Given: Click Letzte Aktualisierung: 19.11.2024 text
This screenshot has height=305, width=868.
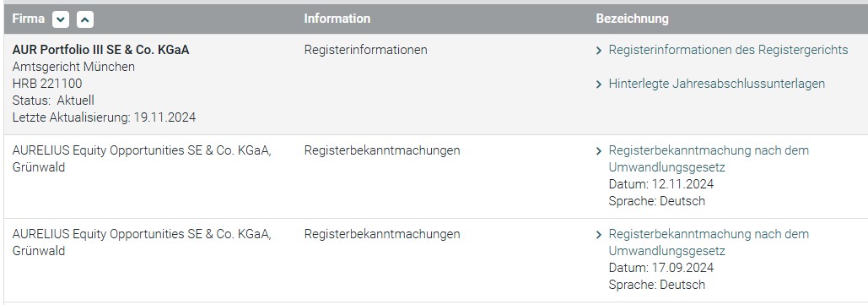Looking at the screenshot, I should coord(104,117).
